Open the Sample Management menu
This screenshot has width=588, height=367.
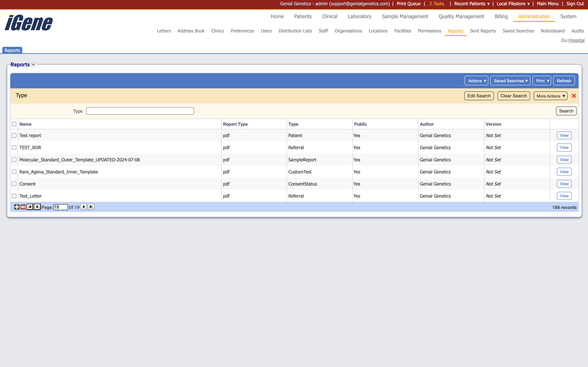405,16
